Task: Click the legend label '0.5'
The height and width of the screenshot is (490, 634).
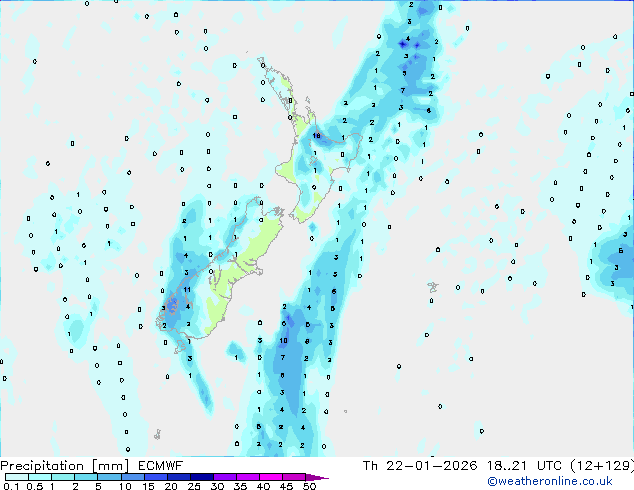Action: coord(35,486)
